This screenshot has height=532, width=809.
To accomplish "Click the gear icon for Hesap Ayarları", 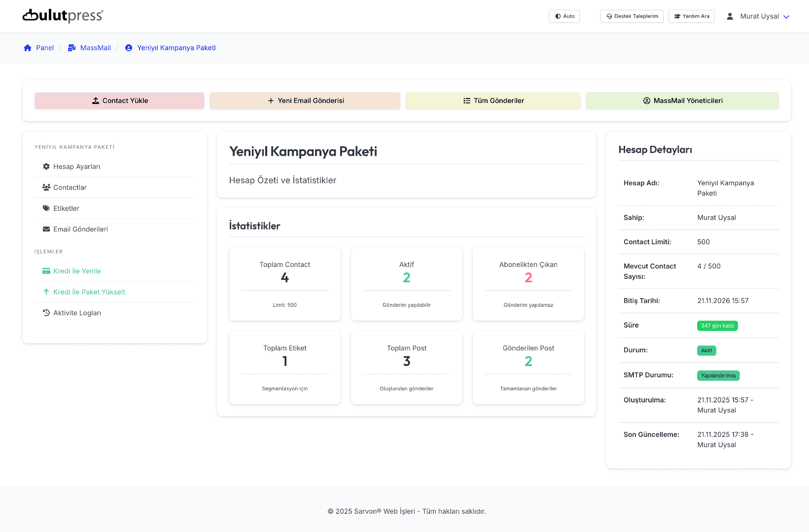I will pyautogui.click(x=46, y=166).
